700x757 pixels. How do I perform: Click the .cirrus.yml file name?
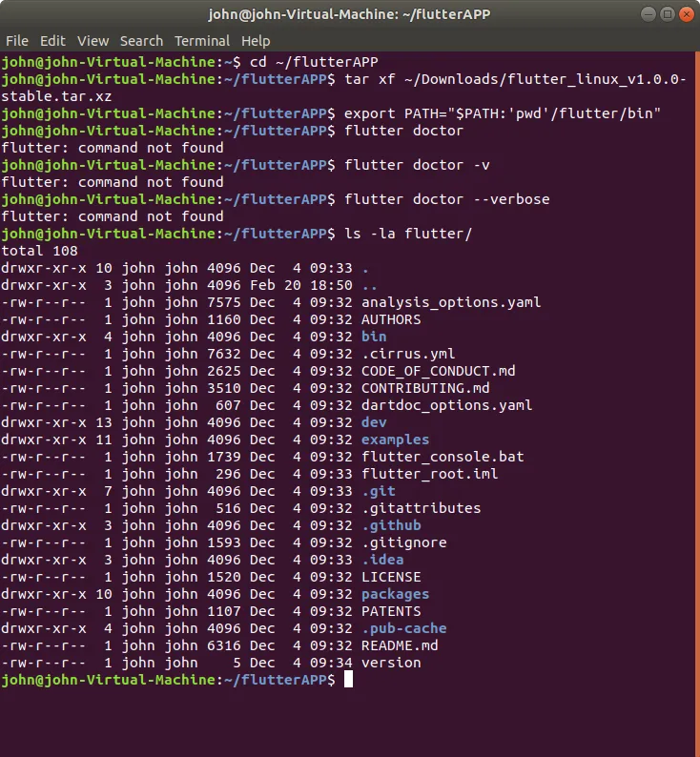408,354
